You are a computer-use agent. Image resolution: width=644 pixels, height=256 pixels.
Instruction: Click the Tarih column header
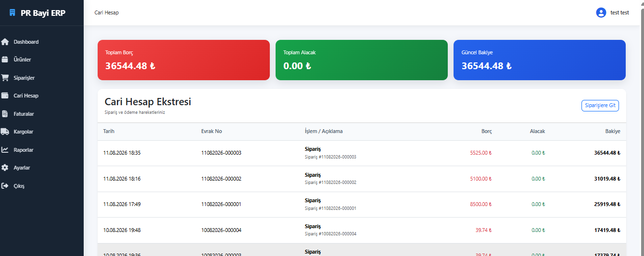109,131
